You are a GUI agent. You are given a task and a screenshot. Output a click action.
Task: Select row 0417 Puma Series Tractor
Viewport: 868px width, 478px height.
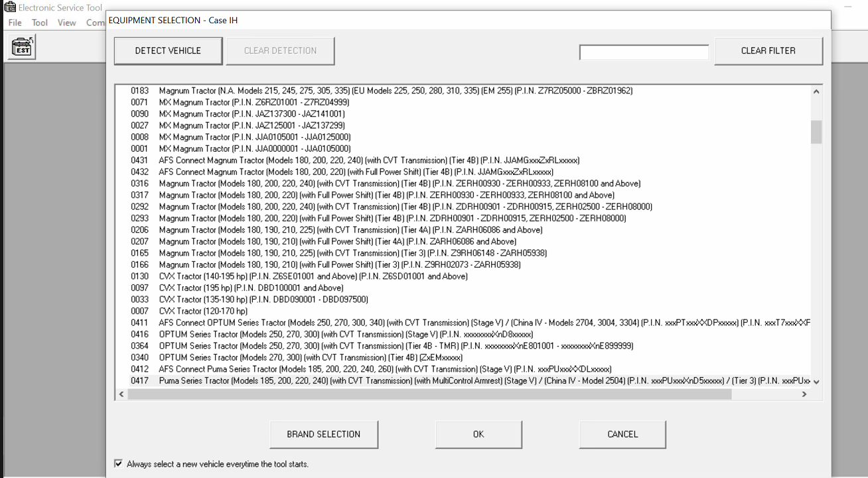tap(463, 381)
